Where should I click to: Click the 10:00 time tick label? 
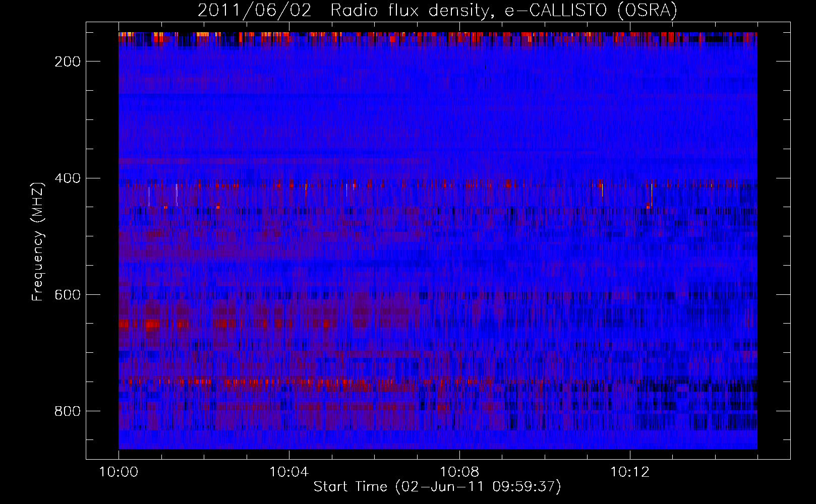pos(119,472)
